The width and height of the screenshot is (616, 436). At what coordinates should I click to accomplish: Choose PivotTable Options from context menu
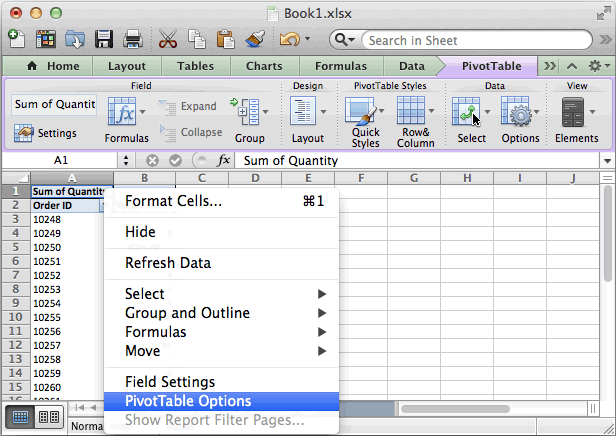click(x=222, y=401)
